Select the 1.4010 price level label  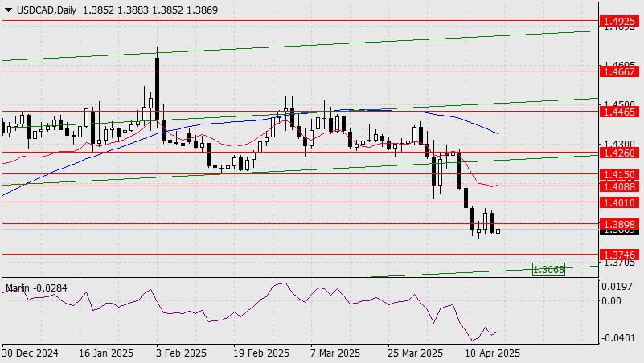click(619, 202)
